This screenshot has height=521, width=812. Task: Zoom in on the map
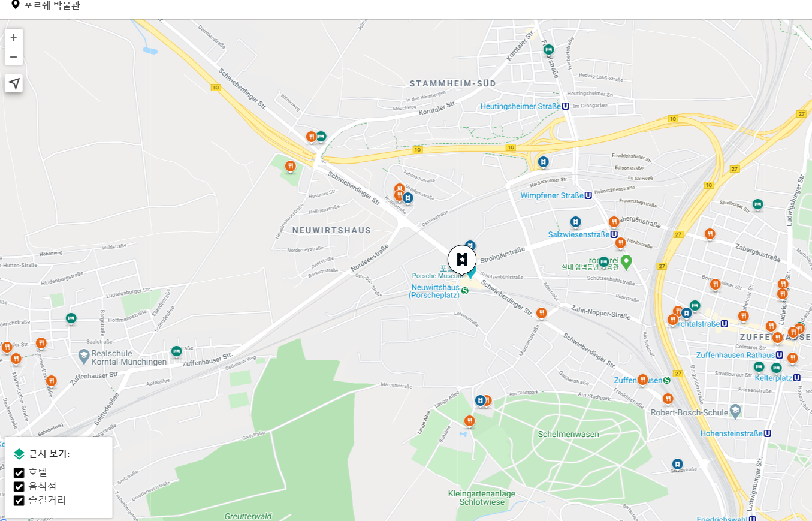(x=13, y=38)
